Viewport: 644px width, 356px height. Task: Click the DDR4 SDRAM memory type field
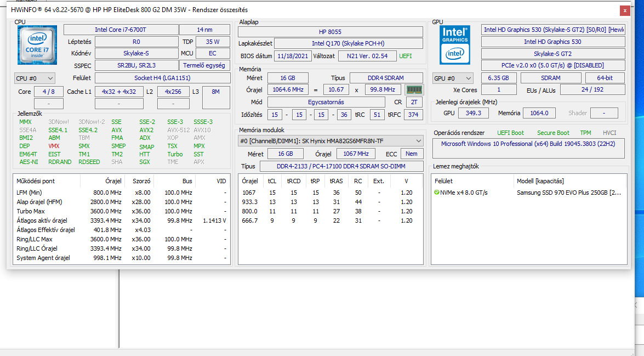(386, 78)
